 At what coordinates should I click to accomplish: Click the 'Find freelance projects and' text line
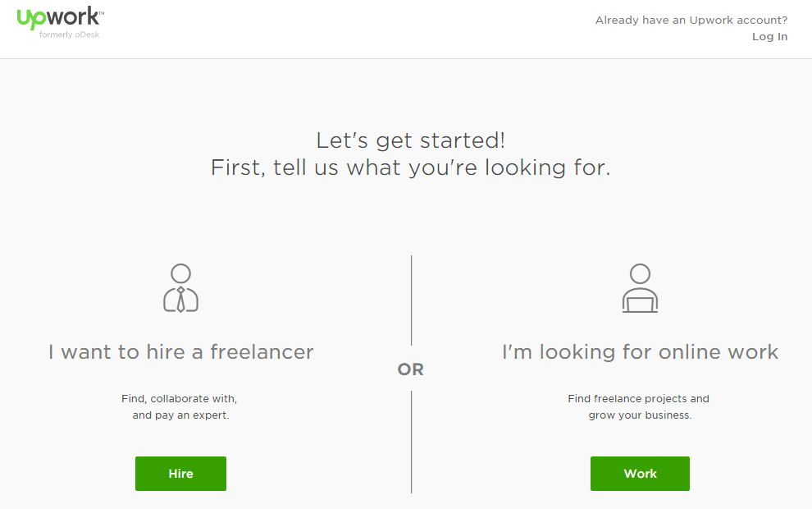tap(638, 399)
